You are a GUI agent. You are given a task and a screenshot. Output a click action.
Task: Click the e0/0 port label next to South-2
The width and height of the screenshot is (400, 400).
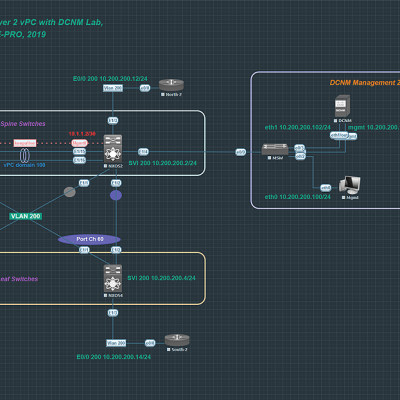(x=150, y=343)
